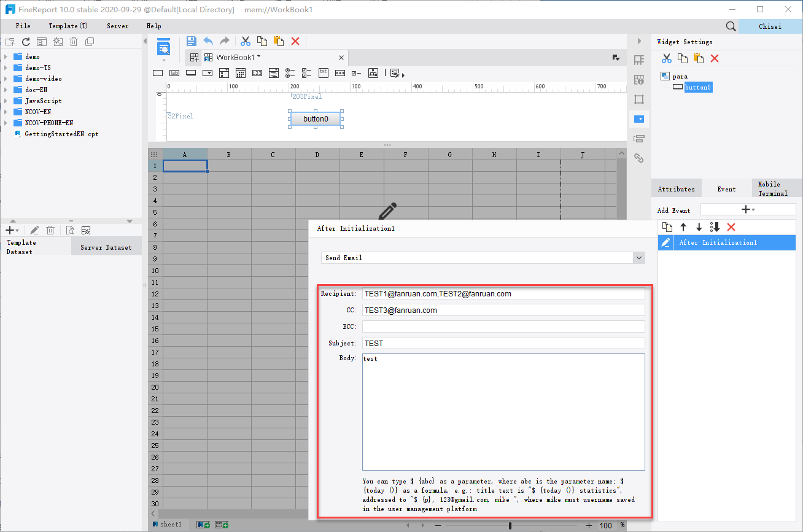The image size is (803, 532).
Task: Add a Tree widget from the widget toolbar
Action: [x=373, y=73]
